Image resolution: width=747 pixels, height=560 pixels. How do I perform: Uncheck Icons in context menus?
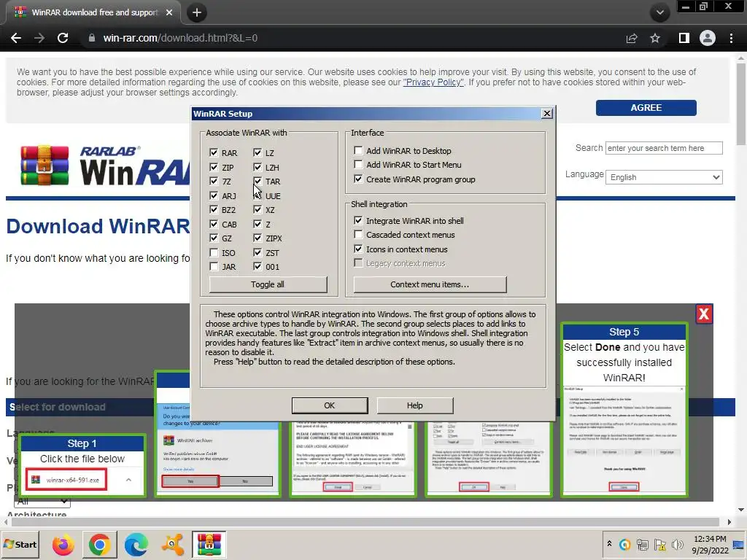(358, 249)
